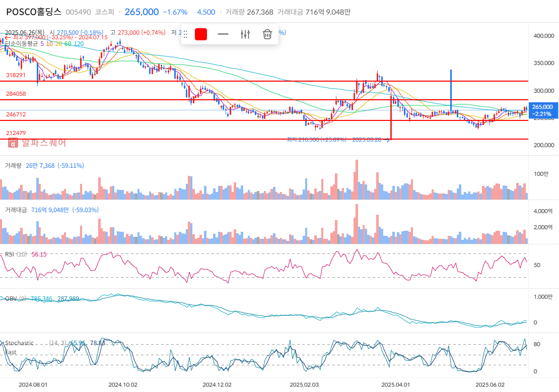Grab the drawing toolbar drag handle
Screen dimensions: 559x392
(185, 34)
